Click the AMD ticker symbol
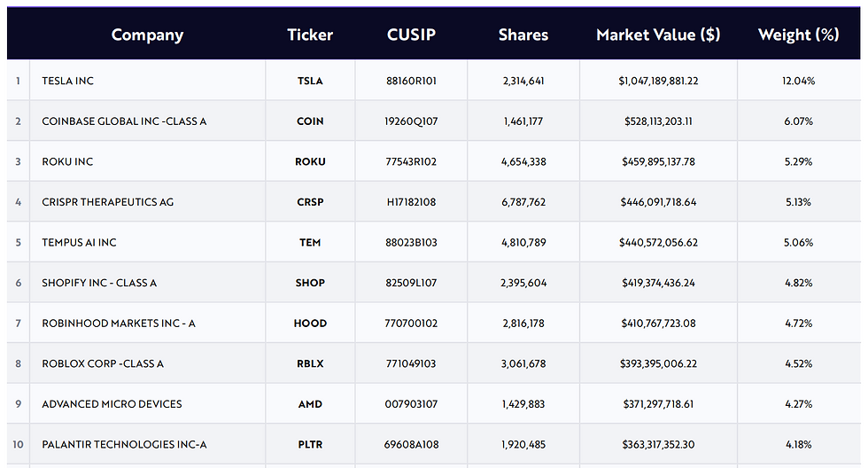868x468 pixels. 310,404
